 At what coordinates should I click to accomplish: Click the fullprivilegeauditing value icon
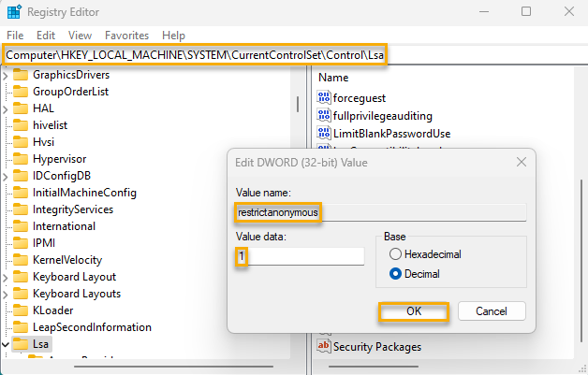[x=325, y=115]
